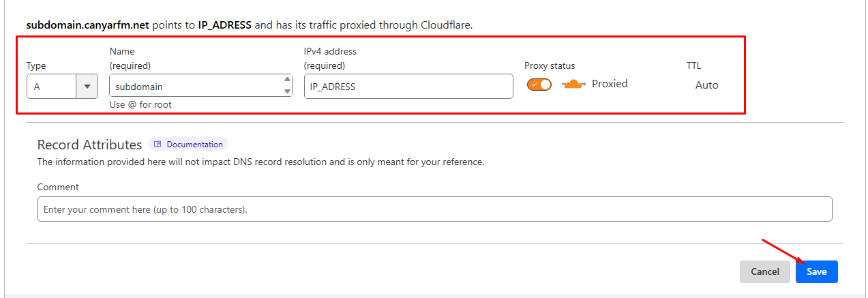Toggle the Proxy status switch off
Screen dimensions: 868x298
[539, 85]
